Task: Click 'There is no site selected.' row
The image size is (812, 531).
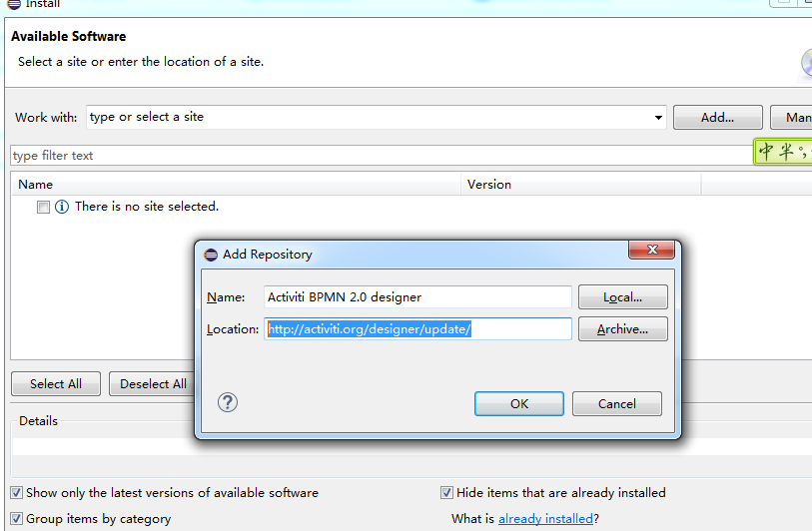Action: pos(147,207)
